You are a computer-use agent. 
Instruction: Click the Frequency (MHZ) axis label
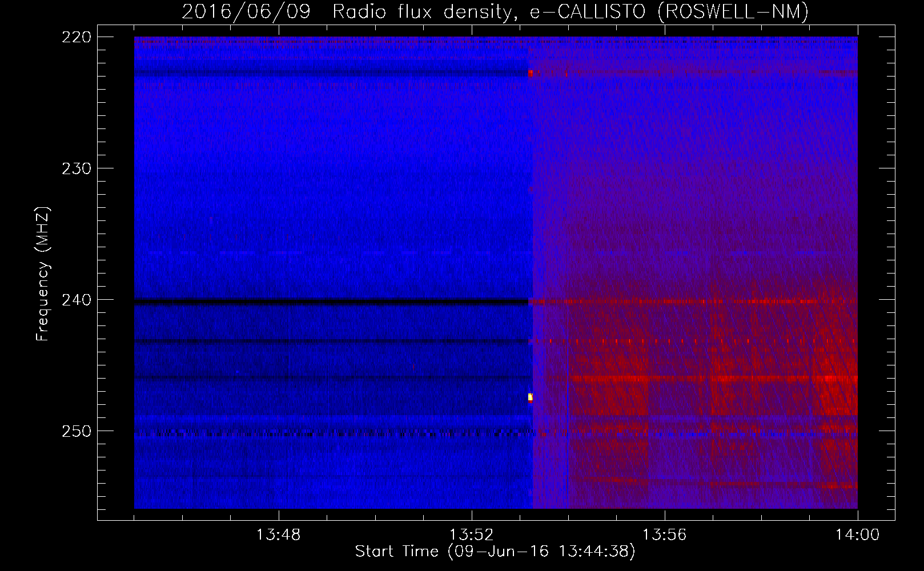click(x=43, y=274)
